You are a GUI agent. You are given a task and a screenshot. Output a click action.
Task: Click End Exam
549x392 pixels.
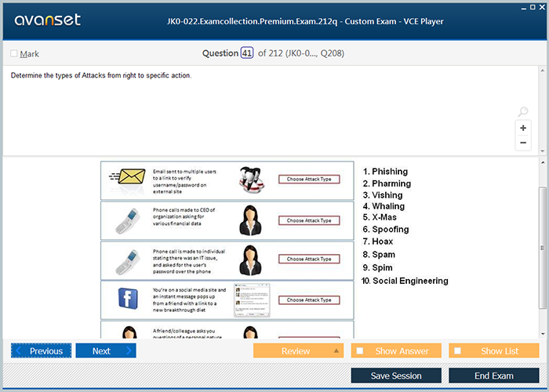click(x=493, y=376)
